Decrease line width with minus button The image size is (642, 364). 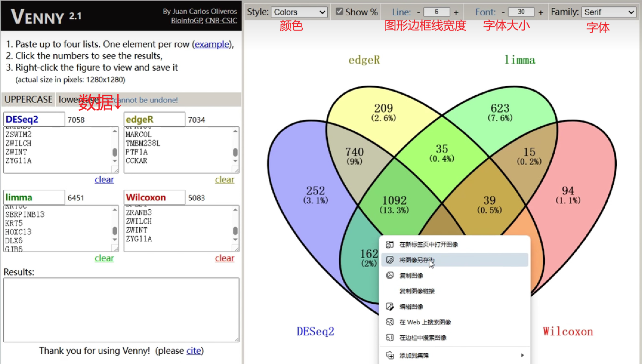click(x=418, y=12)
